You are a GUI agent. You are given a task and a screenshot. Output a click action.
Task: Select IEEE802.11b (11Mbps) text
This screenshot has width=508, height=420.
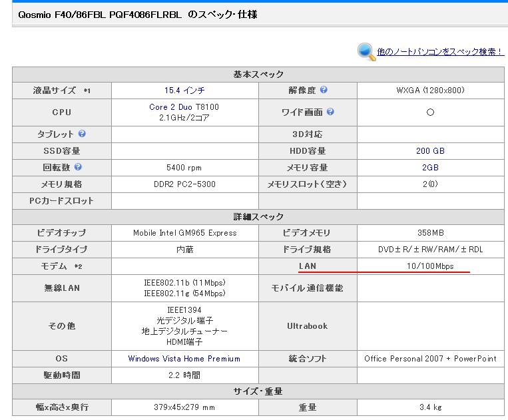pyautogui.click(x=184, y=283)
